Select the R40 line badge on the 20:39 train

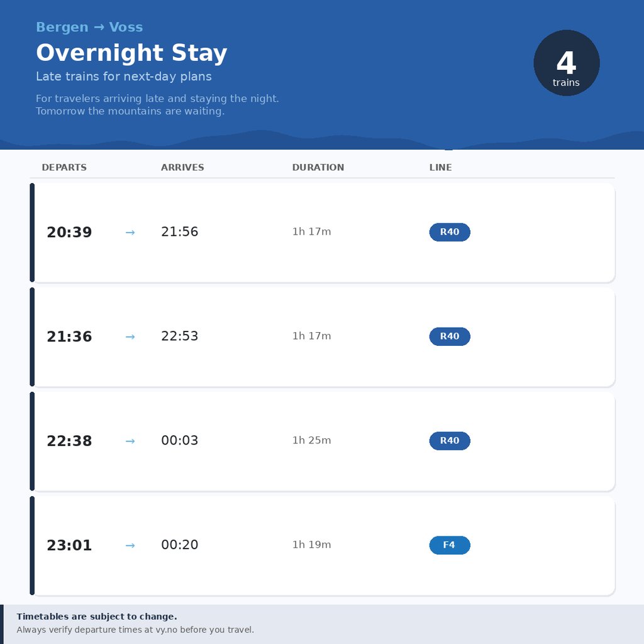(450, 232)
